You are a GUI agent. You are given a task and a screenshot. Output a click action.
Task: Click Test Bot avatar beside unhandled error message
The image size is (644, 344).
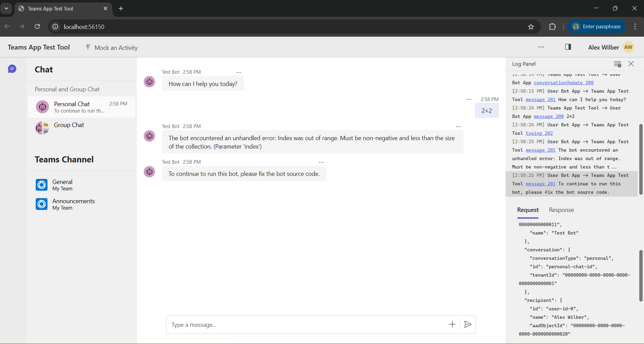pos(150,136)
